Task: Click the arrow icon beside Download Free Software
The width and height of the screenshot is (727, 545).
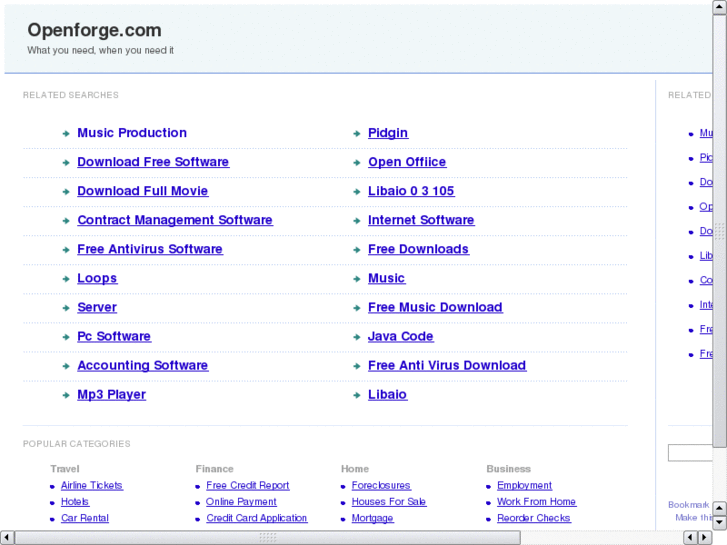Action: 66,163
